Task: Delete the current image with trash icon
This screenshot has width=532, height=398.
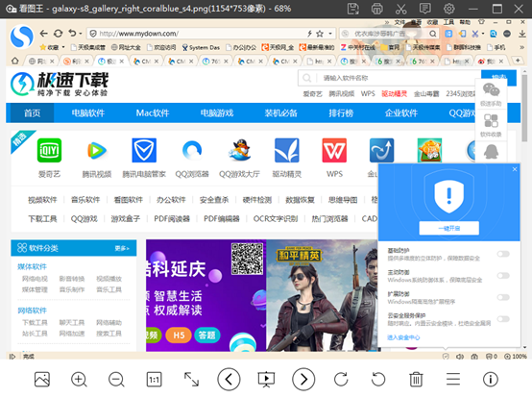Action: point(416,379)
